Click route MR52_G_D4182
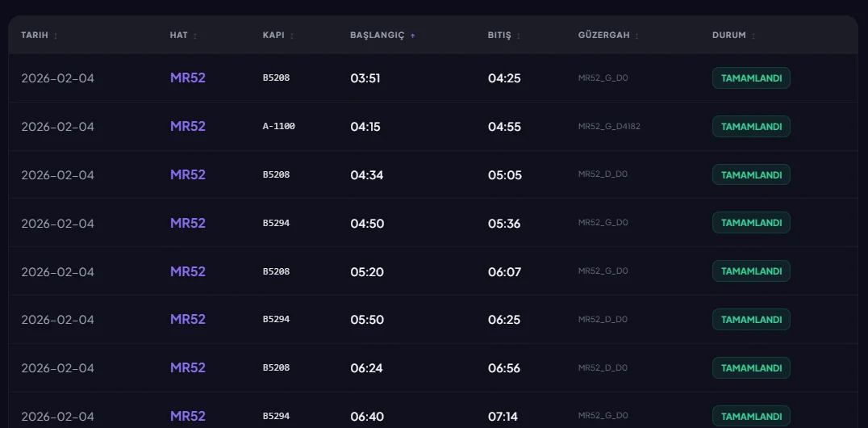Screen dimensions: 868x428 (x=609, y=127)
